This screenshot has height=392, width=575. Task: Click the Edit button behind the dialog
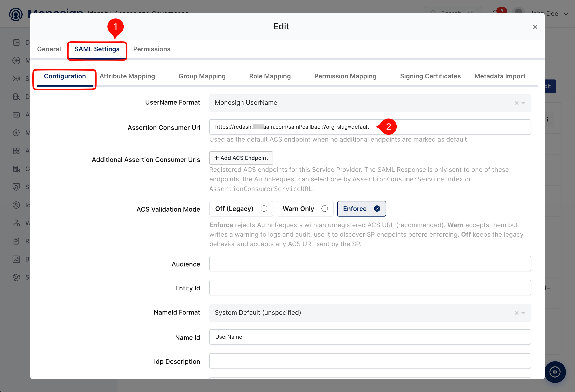point(550,86)
